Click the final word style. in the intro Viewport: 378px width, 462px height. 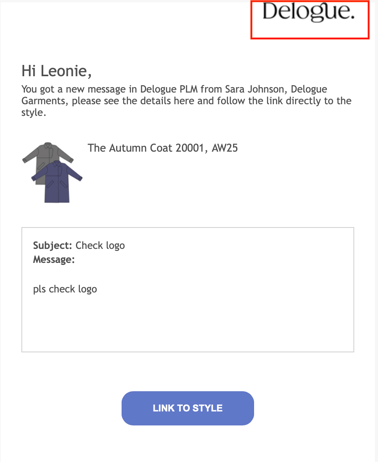pyautogui.click(x=34, y=113)
